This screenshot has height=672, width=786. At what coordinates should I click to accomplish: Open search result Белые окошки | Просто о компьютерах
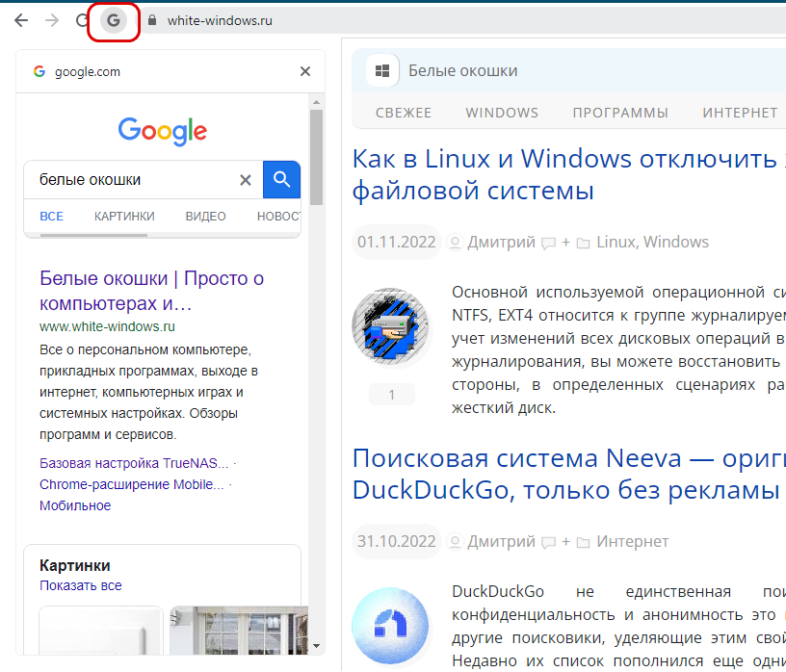151,291
